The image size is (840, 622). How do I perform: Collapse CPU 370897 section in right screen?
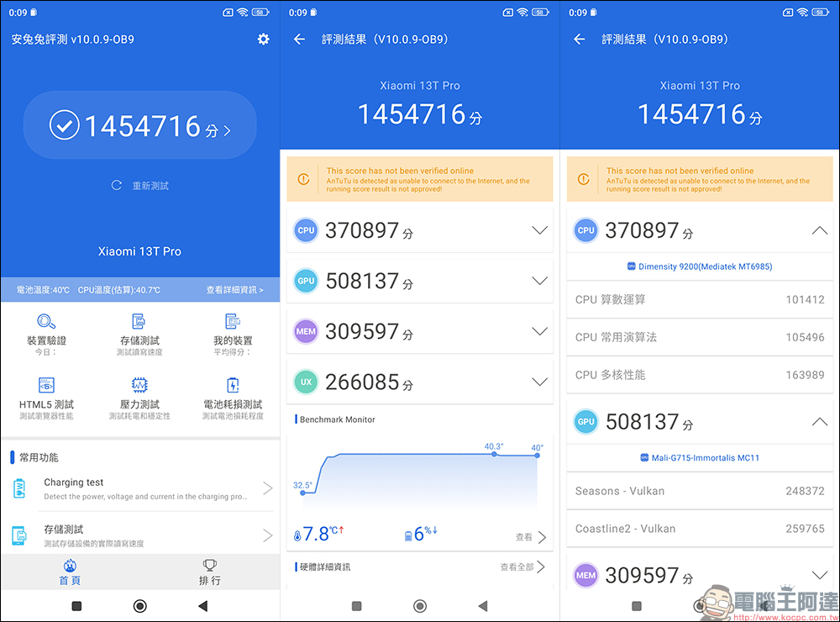tap(819, 230)
